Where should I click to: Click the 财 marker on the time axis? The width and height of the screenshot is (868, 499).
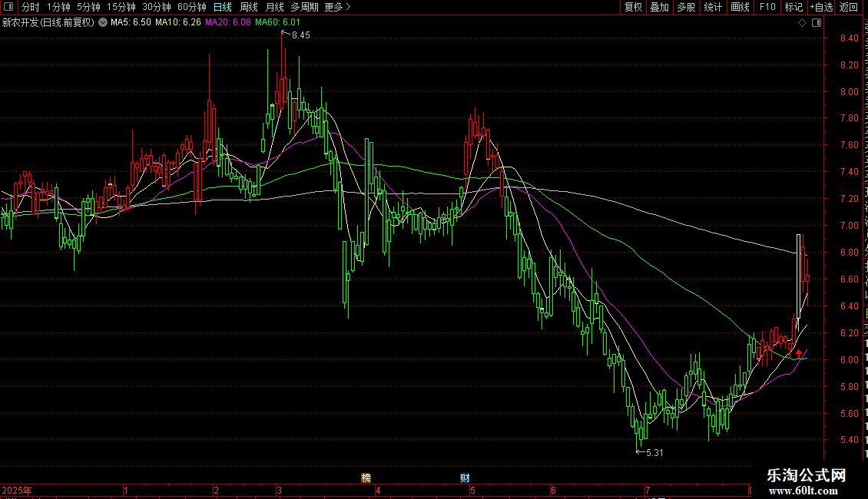coord(465,478)
